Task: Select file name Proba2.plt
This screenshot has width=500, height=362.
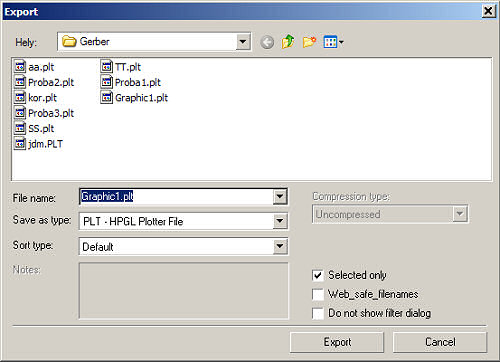Action: (x=51, y=82)
